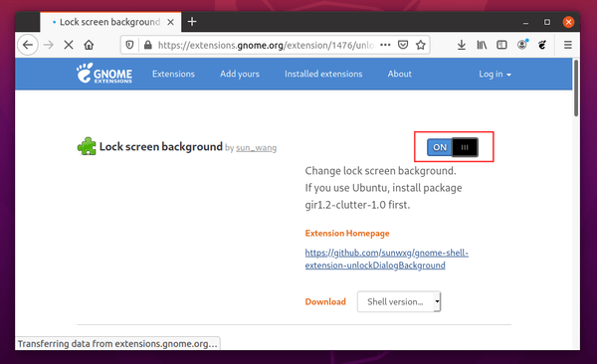Open the Extensions nav item
The image size is (597, 364).
(173, 74)
